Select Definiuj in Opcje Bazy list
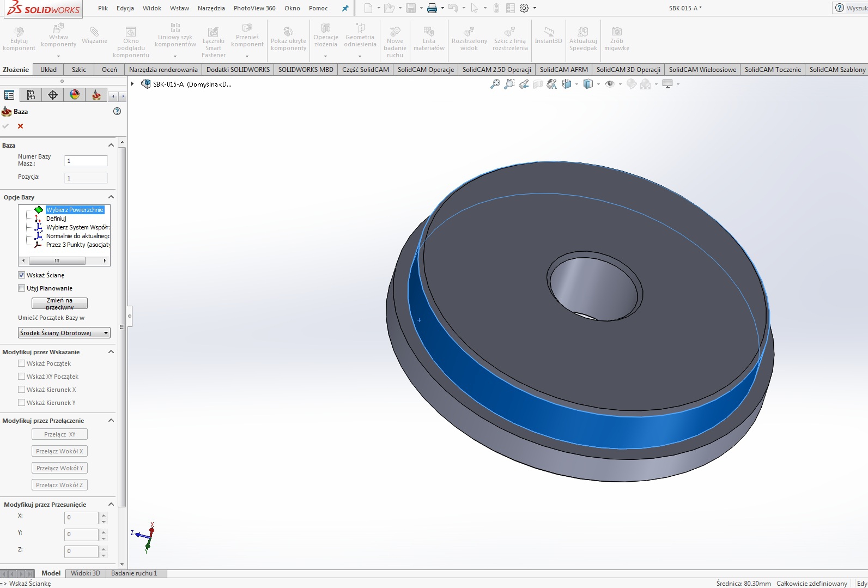This screenshot has height=588, width=868. click(x=56, y=219)
